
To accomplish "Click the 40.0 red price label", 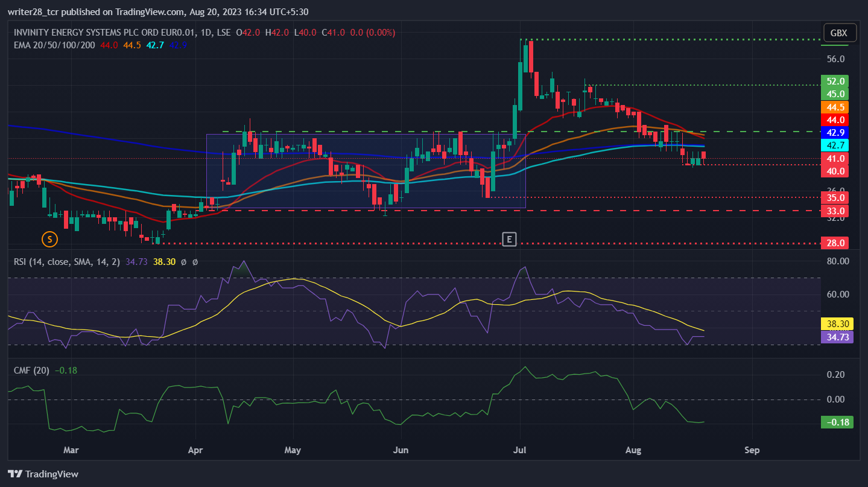I will coord(835,171).
